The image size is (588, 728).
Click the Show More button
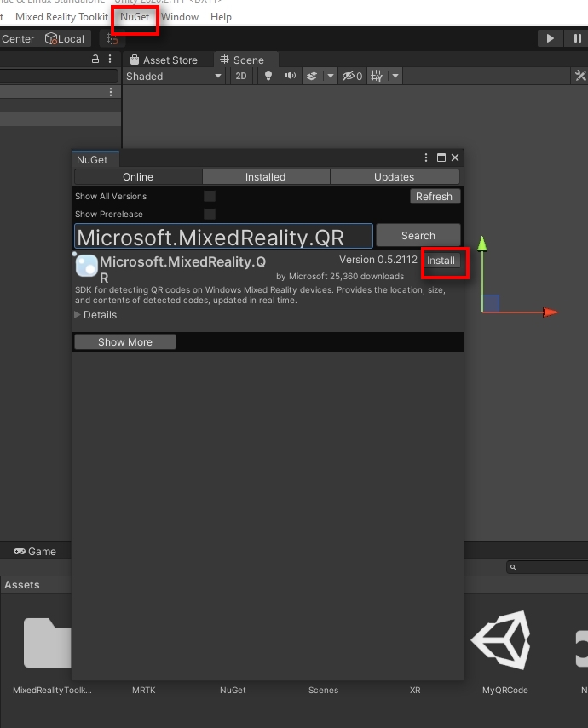point(125,342)
